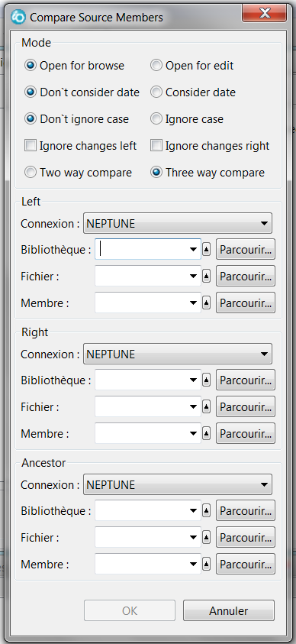Click Parcourir next to Left Bibliothèque
The image size is (296, 644).
[246, 249]
